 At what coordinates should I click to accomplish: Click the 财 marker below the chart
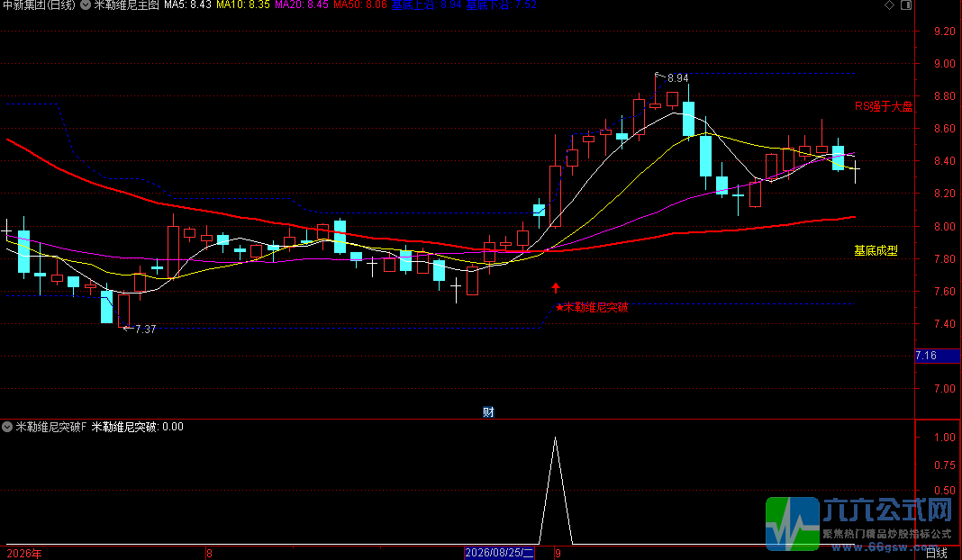[488, 411]
